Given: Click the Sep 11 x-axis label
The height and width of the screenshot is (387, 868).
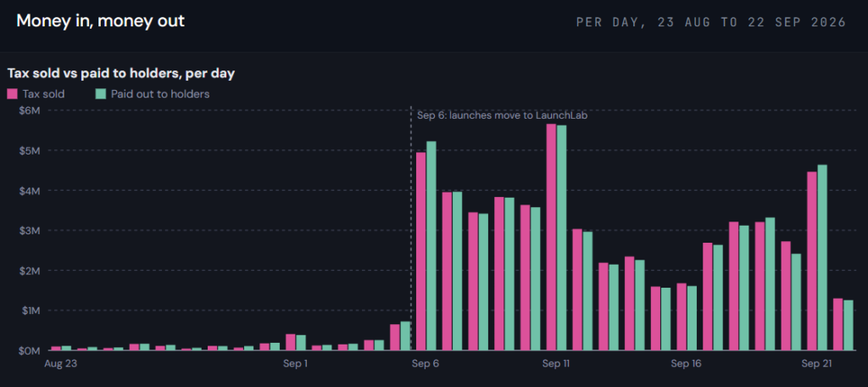Looking at the screenshot, I should 556,364.
